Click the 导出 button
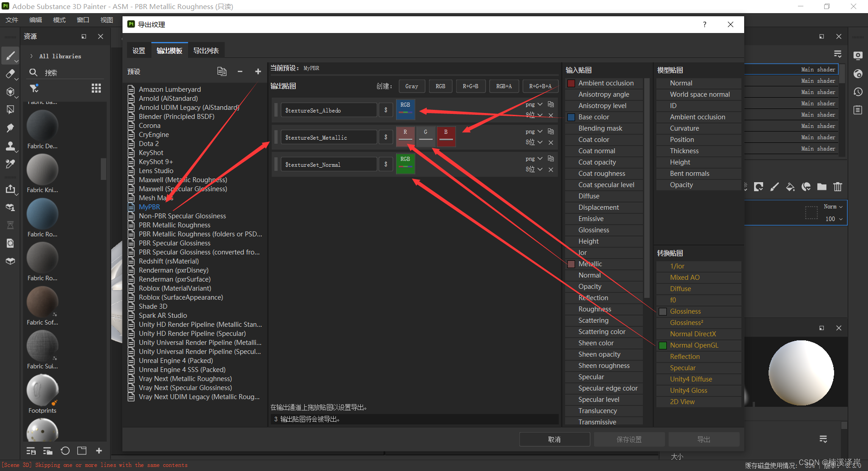This screenshot has height=471, width=868. pos(704,439)
